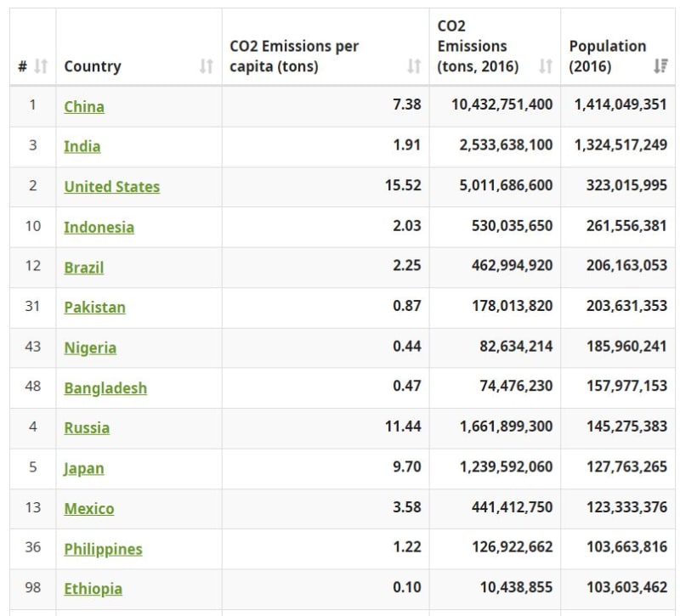680x616 pixels.
Task: Select Mexico's per capita value 3.58
Action: (407, 507)
